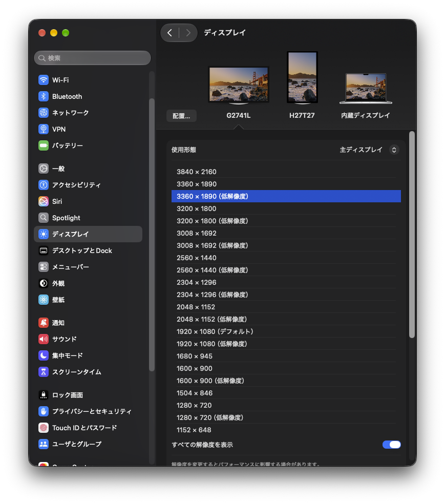Open the ロック画面 lock icon
The height and width of the screenshot is (504, 445).
44,395
